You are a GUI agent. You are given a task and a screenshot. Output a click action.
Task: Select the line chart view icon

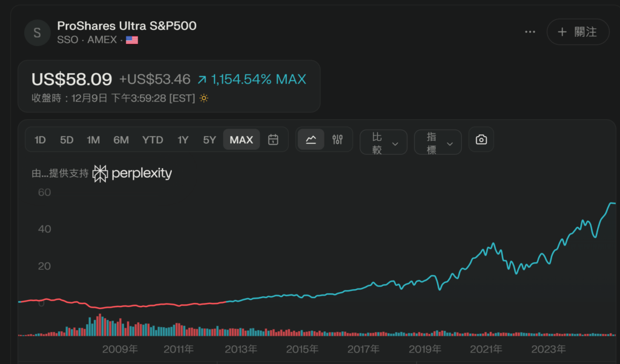311,140
